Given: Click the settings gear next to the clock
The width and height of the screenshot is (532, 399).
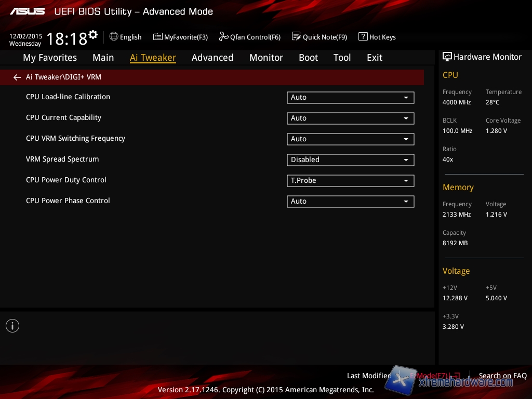Looking at the screenshot, I should coord(93,35).
